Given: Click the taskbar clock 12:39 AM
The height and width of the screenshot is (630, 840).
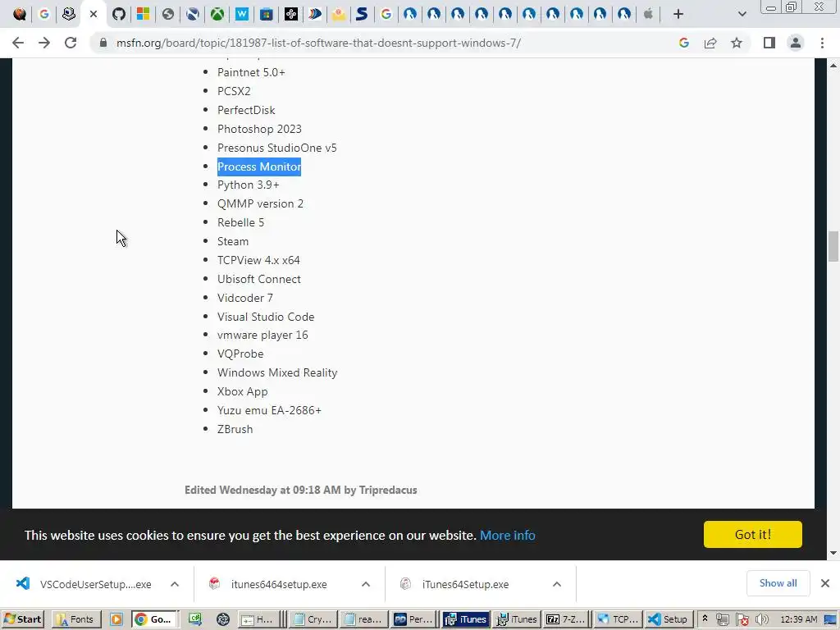Looking at the screenshot, I should (x=799, y=619).
